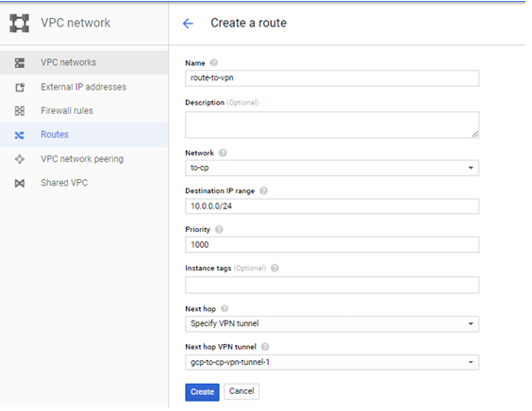Click the Priority field containing 1000
This screenshot has width=532, height=411.
[x=332, y=244]
